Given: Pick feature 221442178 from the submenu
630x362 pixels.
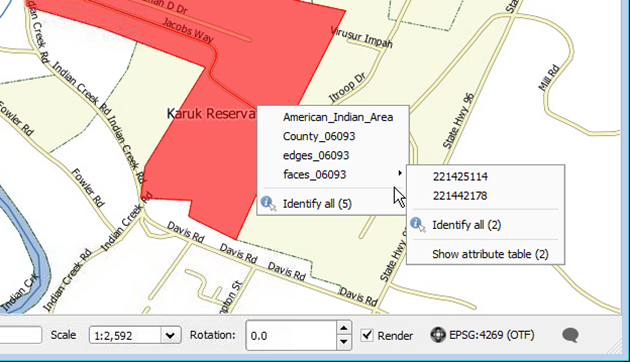Looking at the screenshot, I should point(460,196).
